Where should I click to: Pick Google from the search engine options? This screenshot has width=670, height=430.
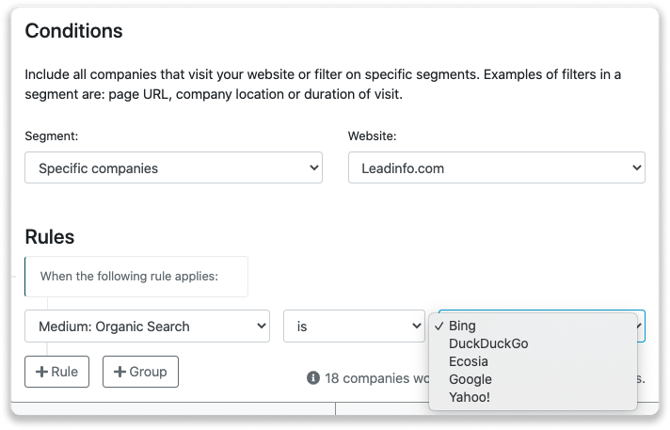471,380
